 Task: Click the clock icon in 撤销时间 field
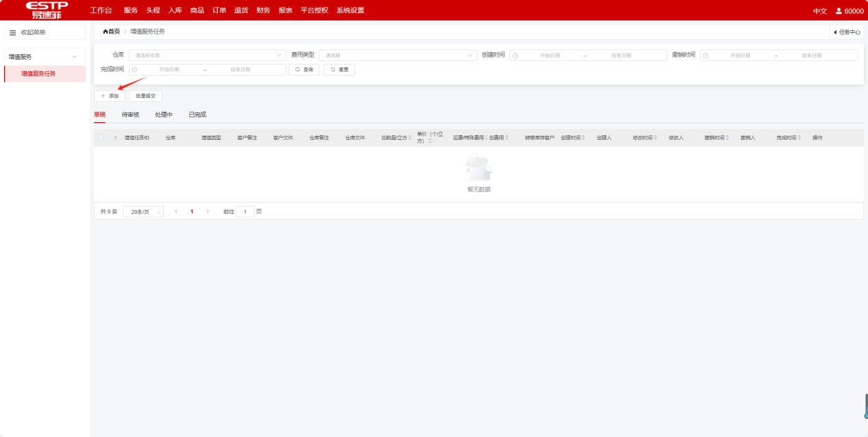point(706,56)
